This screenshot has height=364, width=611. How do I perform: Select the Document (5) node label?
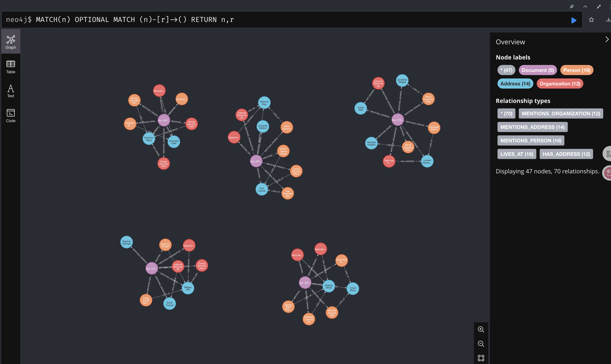tap(537, 70)
